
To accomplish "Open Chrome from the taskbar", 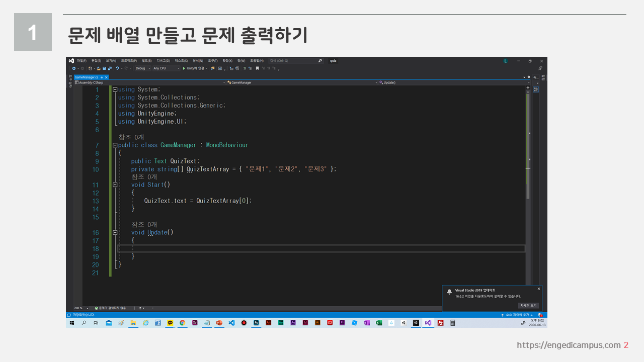I will coord(182,323).
